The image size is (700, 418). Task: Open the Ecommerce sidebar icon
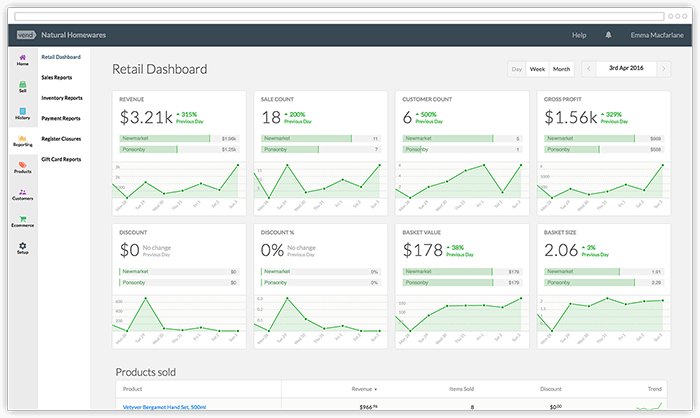tap(22, 222)
